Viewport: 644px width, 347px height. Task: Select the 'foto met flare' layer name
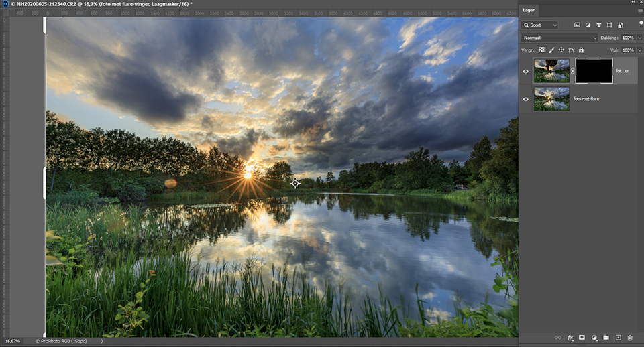click(586, 99)
